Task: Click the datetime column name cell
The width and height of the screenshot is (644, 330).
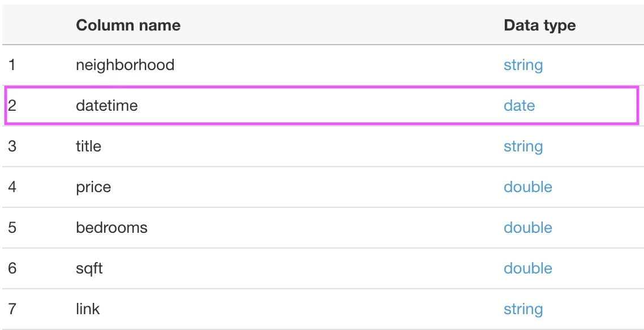Action: tap(107, 106)
